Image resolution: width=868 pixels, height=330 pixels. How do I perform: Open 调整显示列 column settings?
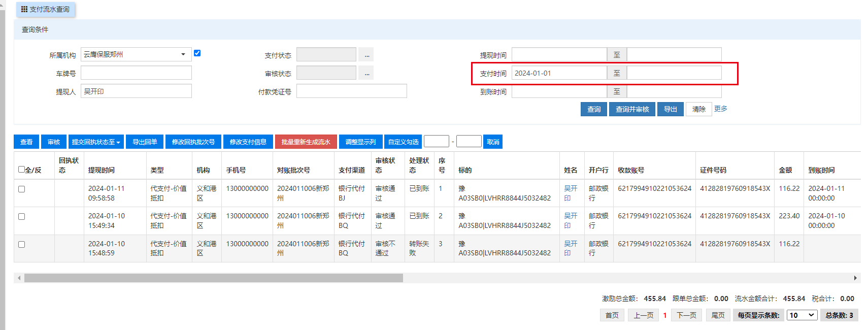pos(360,142)
